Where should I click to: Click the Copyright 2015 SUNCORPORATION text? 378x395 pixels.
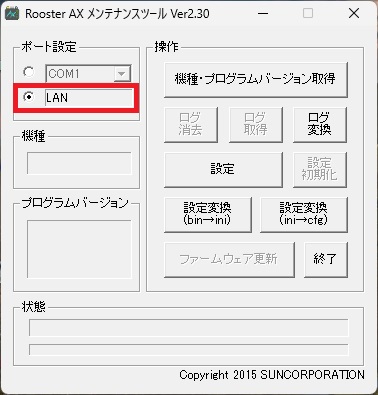(272, 375)
